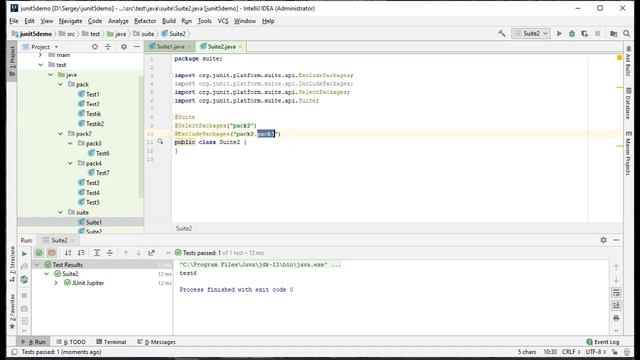Dump threads with camera icon
The image size is (640, 360).
(x=24, y=309)
